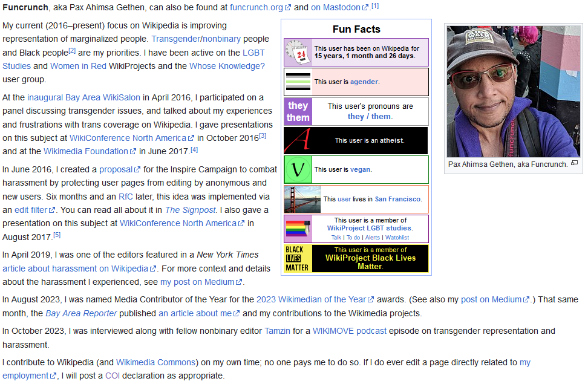
Task: Open the RfC link
Action: pyautogui.click(x=126, y=197)
